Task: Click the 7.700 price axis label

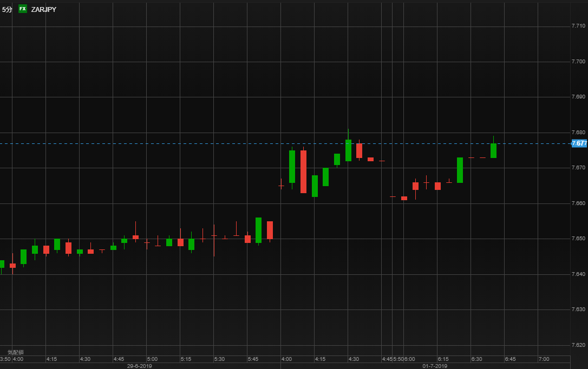Action: click(x=578, y=62)
